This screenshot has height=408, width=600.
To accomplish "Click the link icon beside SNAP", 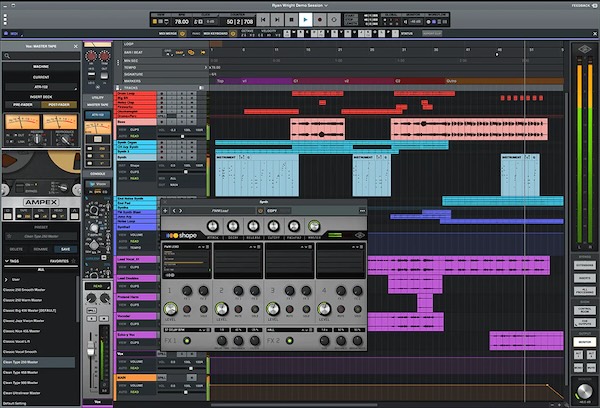I will (x=191, y=52).
